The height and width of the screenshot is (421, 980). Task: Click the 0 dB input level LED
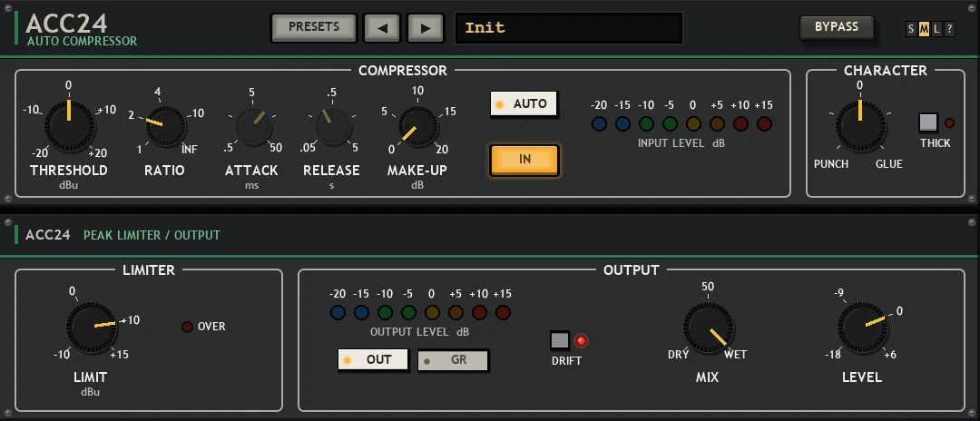coord(694,123)
